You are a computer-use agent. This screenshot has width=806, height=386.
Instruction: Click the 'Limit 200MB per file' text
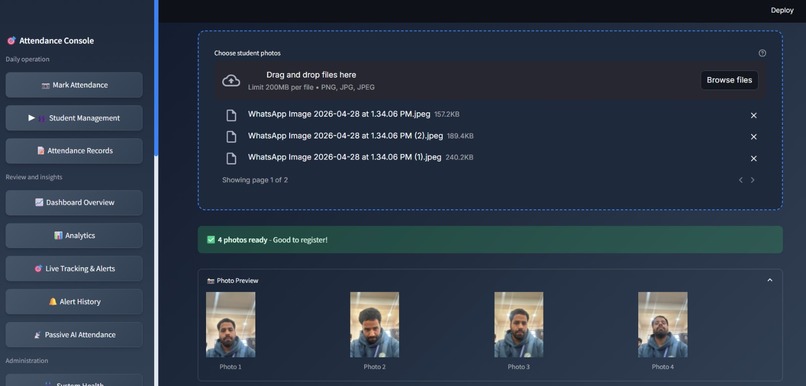[x=281, y=87]
